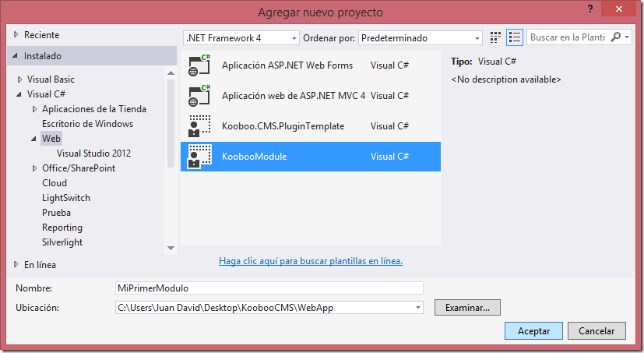Click the ASP.NET MVC 4 template icon
The image size is (644, 353).
[199, 96]
